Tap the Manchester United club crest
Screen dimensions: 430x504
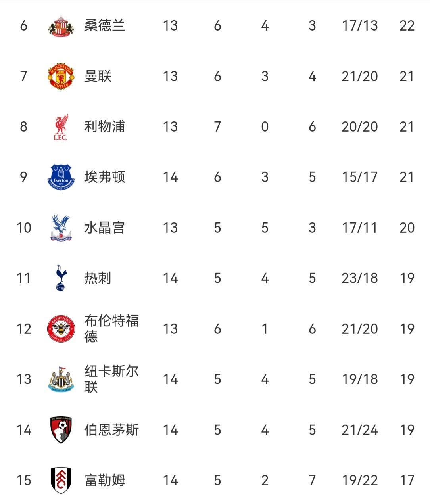coord(61,76)
